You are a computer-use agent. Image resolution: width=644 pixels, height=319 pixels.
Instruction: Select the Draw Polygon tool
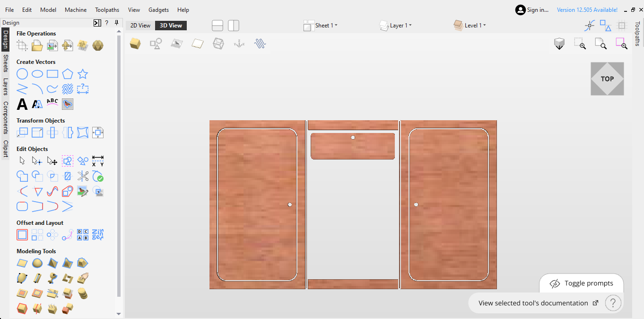(x=68, y=74)
